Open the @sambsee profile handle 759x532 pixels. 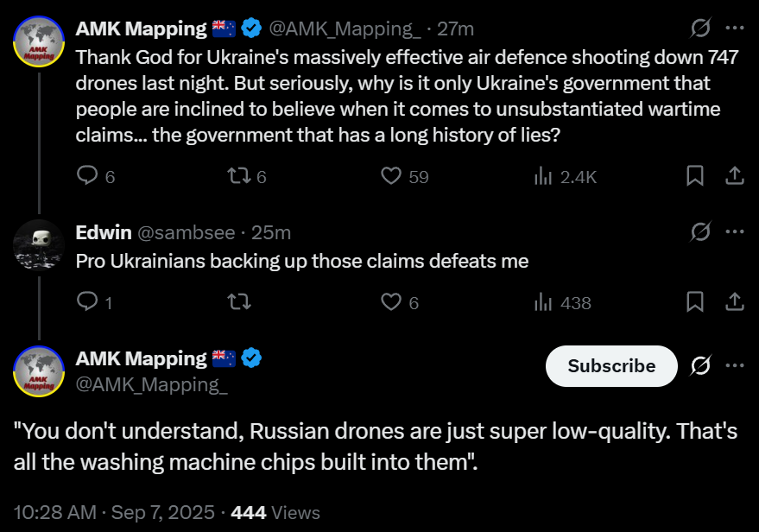pos(187,233)
